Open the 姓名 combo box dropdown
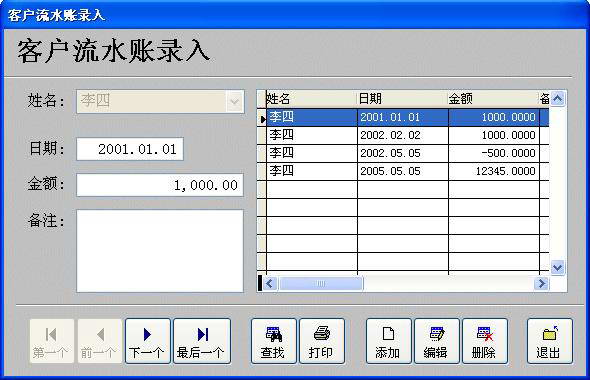 click(234, 101)
